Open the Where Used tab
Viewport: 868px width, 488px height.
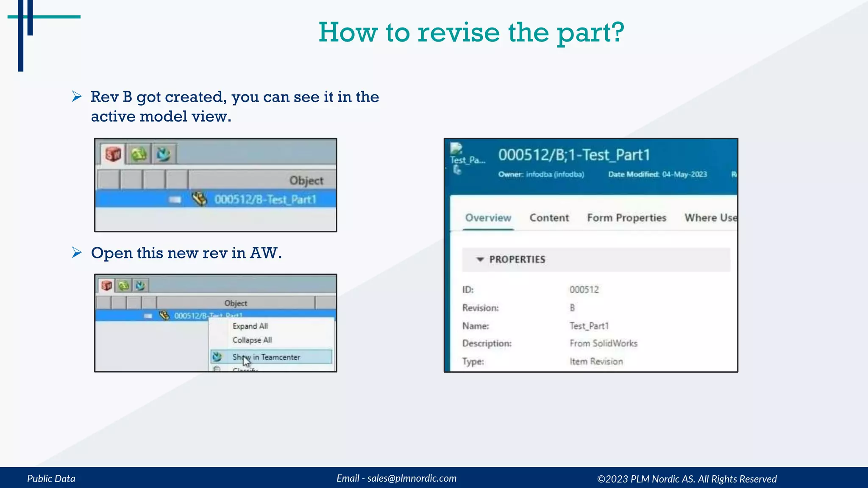coord(711,218)
